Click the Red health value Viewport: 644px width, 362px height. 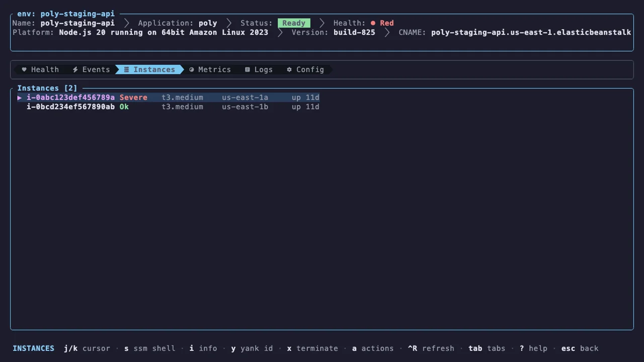click(387, 23)
